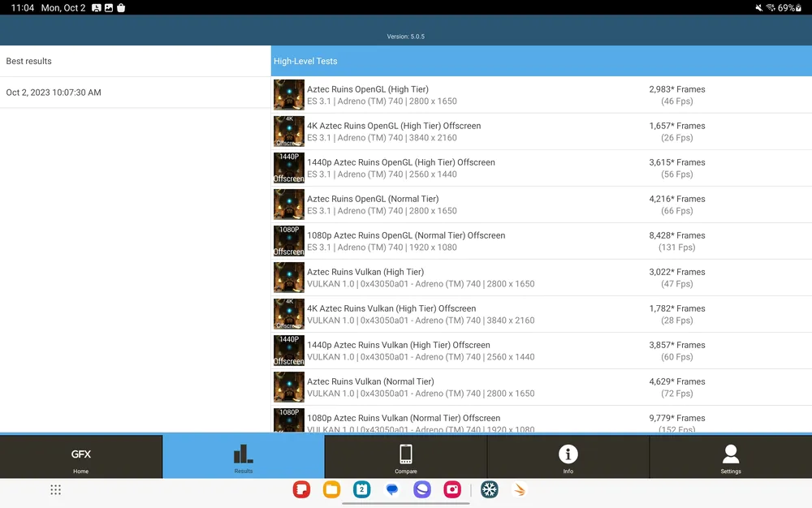
Task: Open the 4K Aztec Ruins OpenGL (High Tier) Offscreen title
Action: click(394, 126)
